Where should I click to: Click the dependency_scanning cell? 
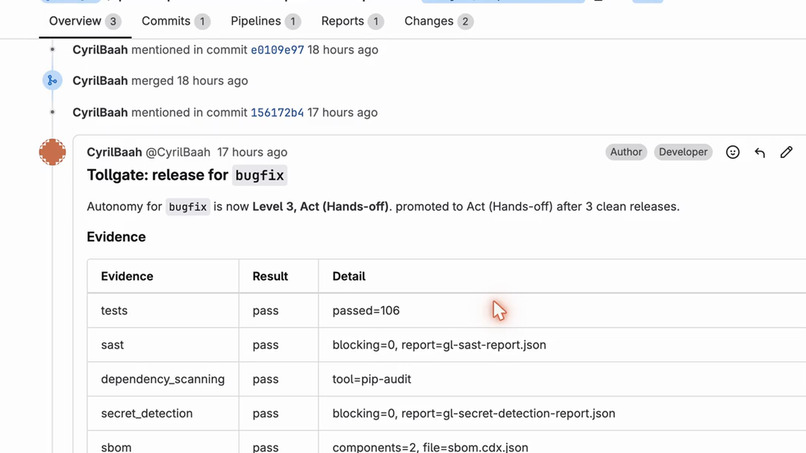click(x=163, y=379)
